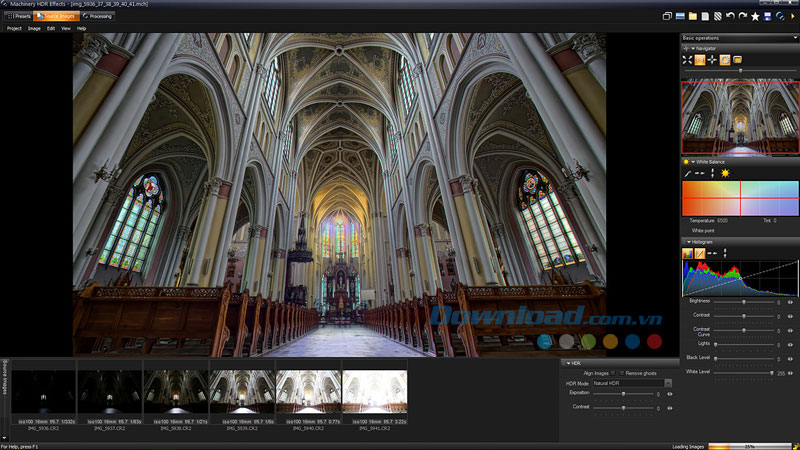Click the Undo arrow in the top toolbar
Viewport: 800px width, 450px height.
point(730,16)
